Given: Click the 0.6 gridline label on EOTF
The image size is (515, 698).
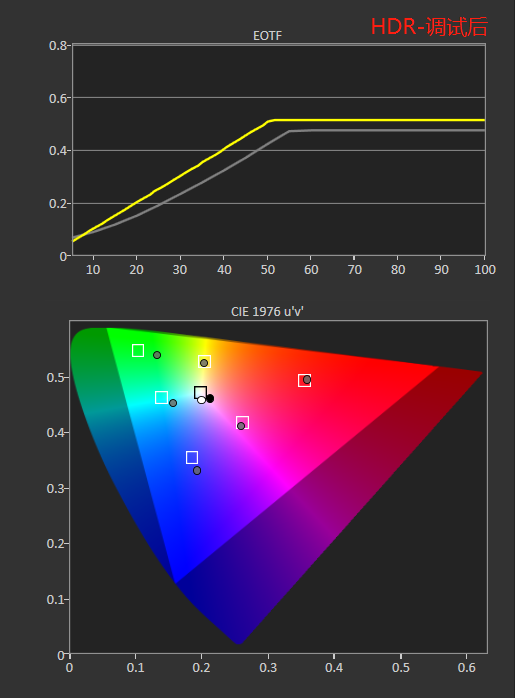Looking at the screenshot, I should coord(57,98).
